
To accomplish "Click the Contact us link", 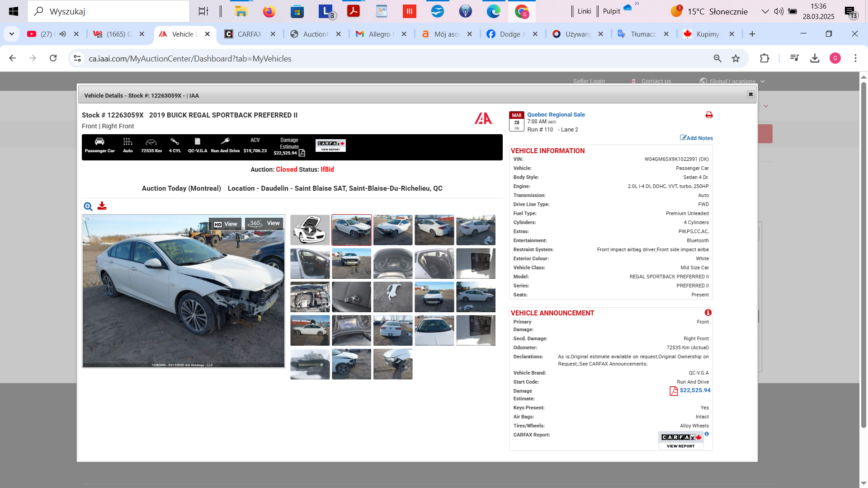I will pos(656,81).
